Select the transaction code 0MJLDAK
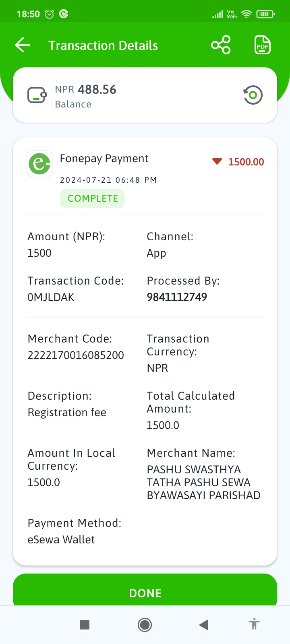The width and height of the screenshot is (290, 644). tap(51, 297)
